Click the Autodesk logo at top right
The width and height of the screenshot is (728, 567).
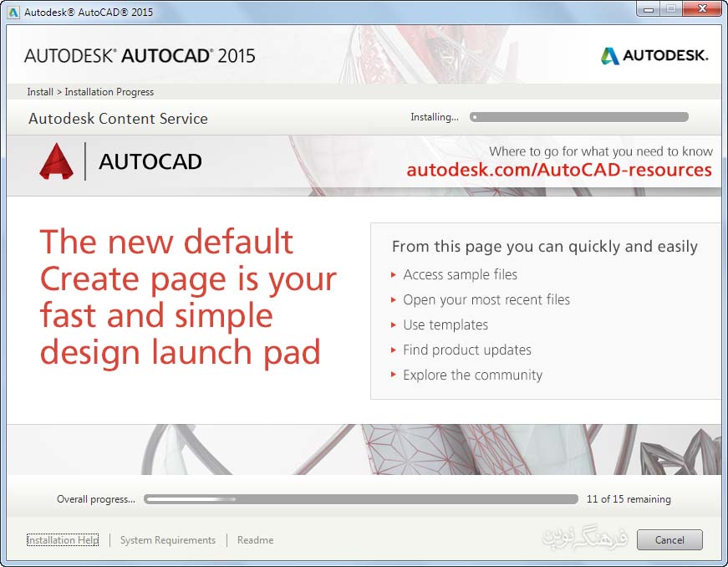tap(654, 56)
